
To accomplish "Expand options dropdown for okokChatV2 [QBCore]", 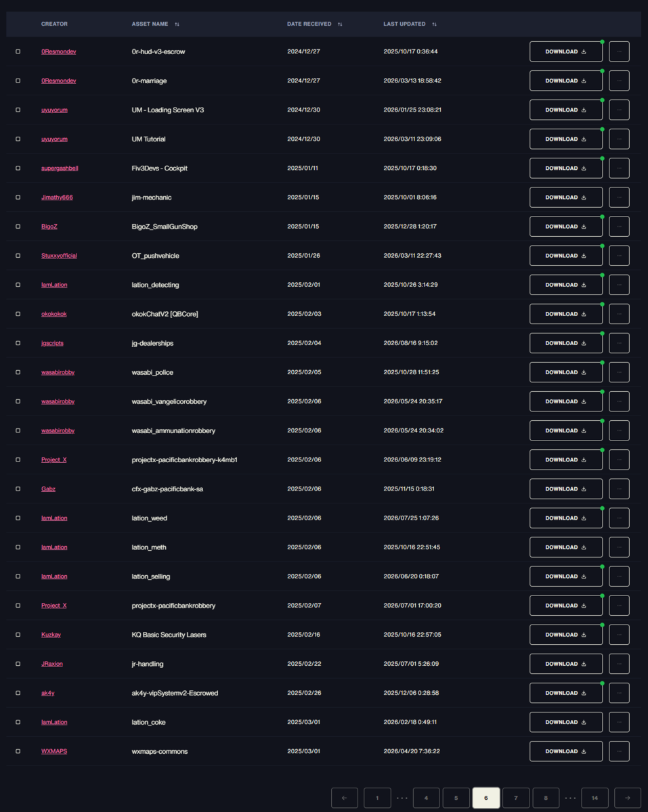I will coord(619,314).
